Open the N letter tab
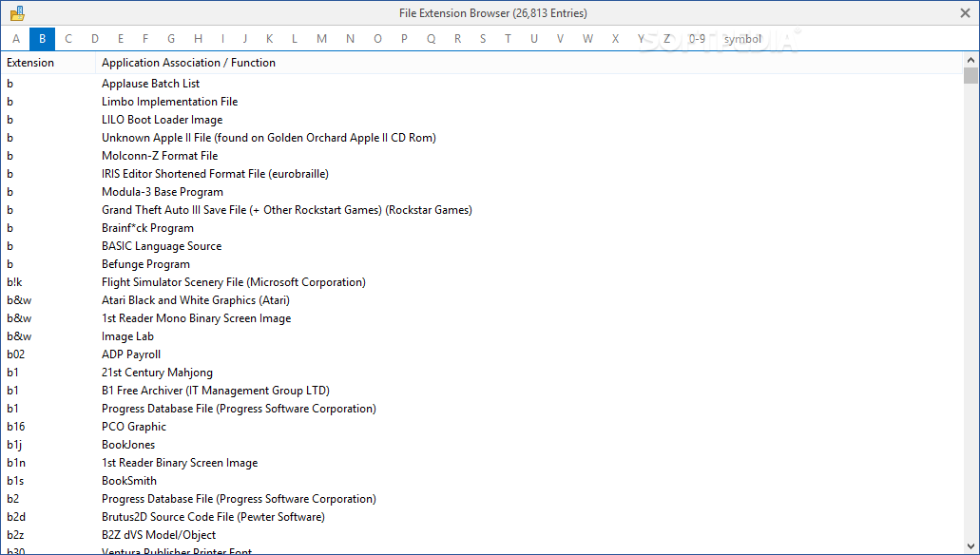 pos(350,39)
